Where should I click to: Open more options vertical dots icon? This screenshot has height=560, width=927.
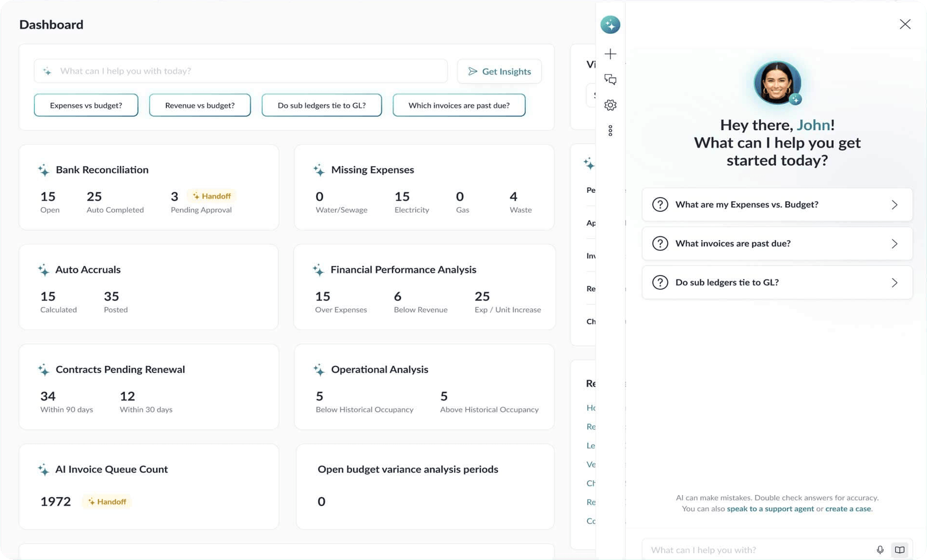(610, 131)
